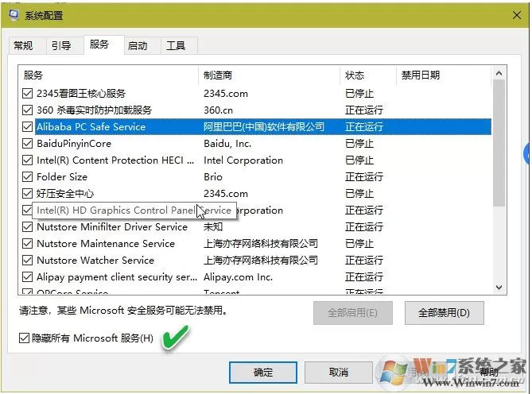Select the Folder Size service name
The width and height of the screenshot is (532, 394).
pos(62,177)
